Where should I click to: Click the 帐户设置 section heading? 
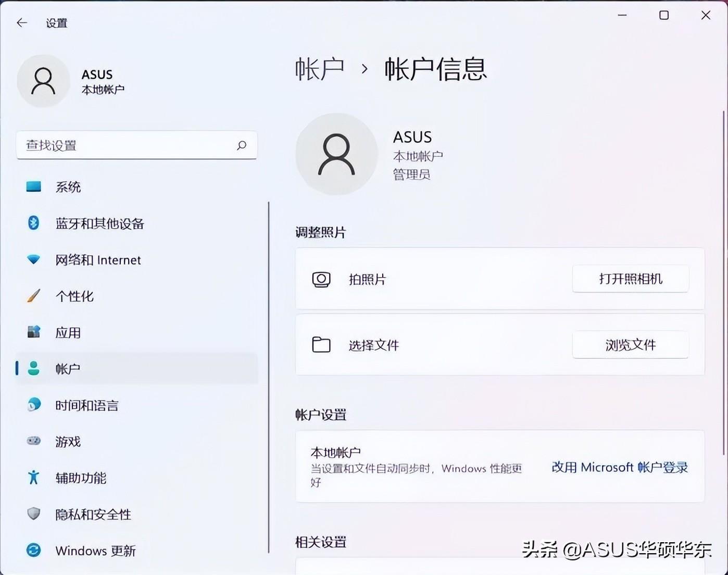point(321,415)
